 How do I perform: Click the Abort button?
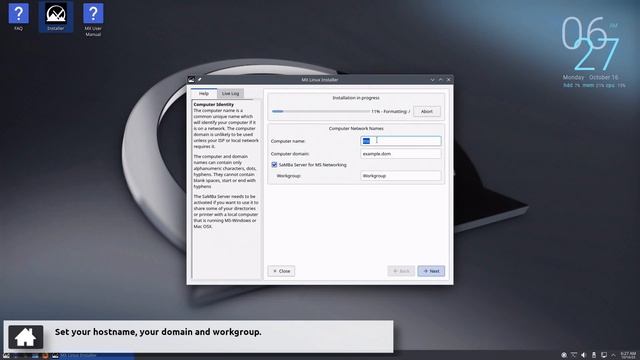[427, 111]
